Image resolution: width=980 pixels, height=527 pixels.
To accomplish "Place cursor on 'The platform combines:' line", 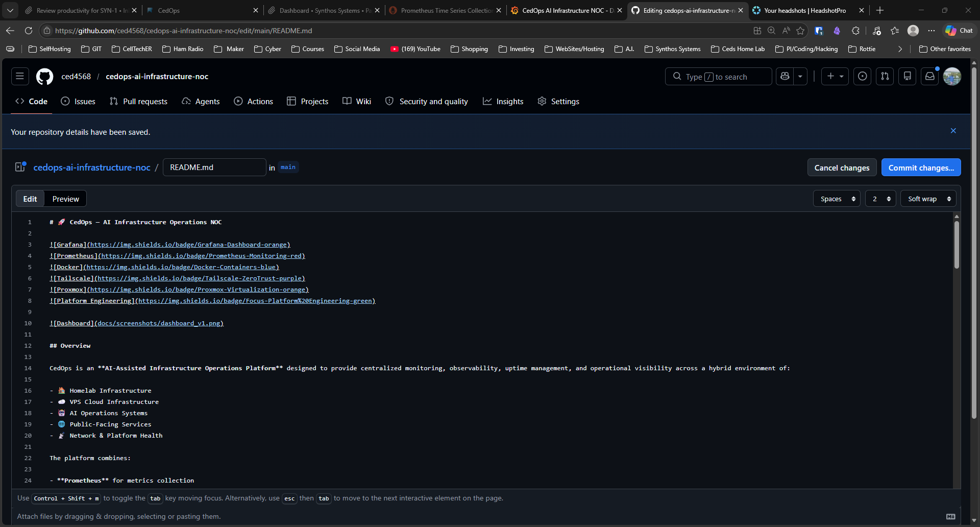I will click(90, 458).
